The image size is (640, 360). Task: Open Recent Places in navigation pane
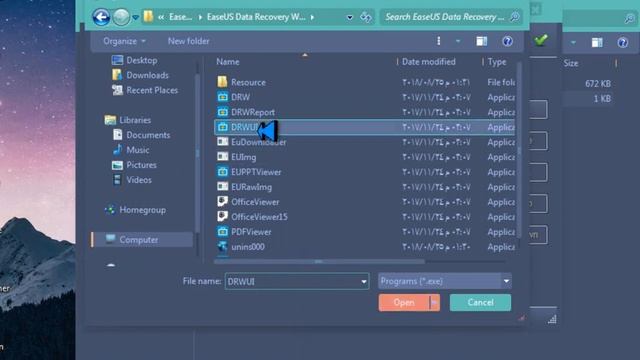point(152,90)
